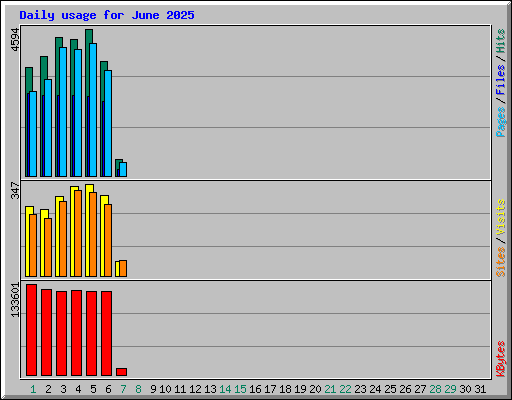Click the day 2 axis label
Image resolution: width=512 pixels, height=400 pixels.
click(48, 389)
